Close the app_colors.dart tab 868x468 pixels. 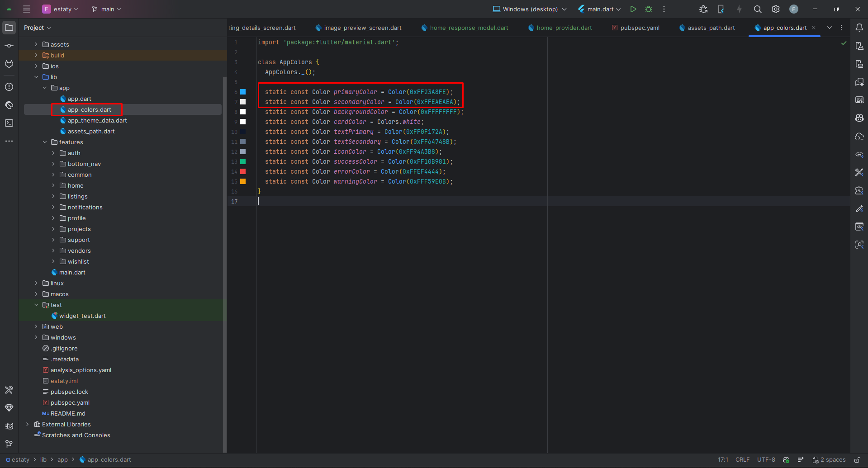point(814,28)
